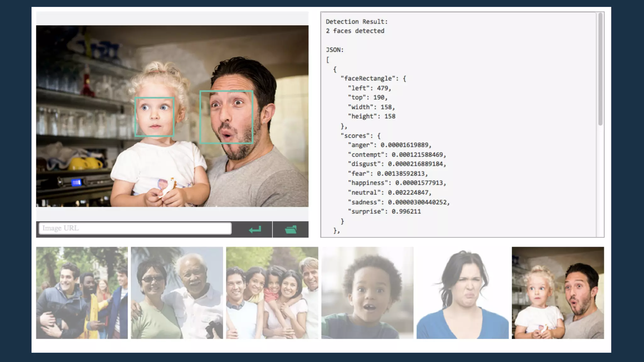Click the green enter-arrow submit icon
The width and height of the screenshot is (644, 362).
[255, 230]
